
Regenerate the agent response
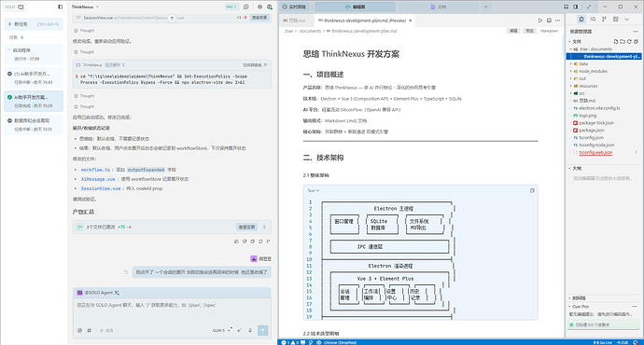[x=260, y=241]
